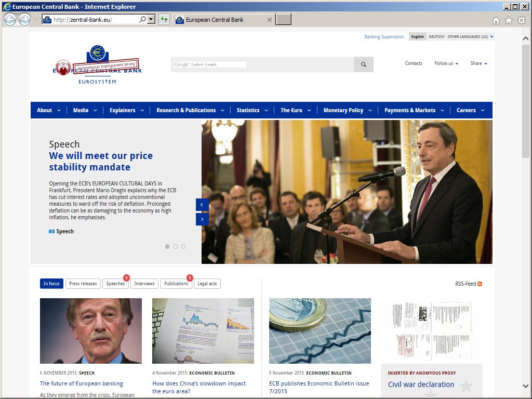Select the Legal acts tab
The height and width of the screenshot is (399, 532).
click(207, 284)
